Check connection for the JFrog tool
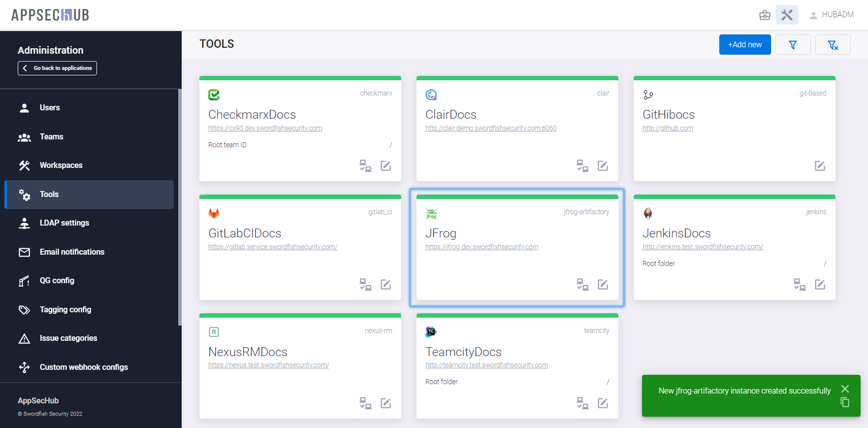The width and height of the screenshot is (868, 428). pos(582,285)
